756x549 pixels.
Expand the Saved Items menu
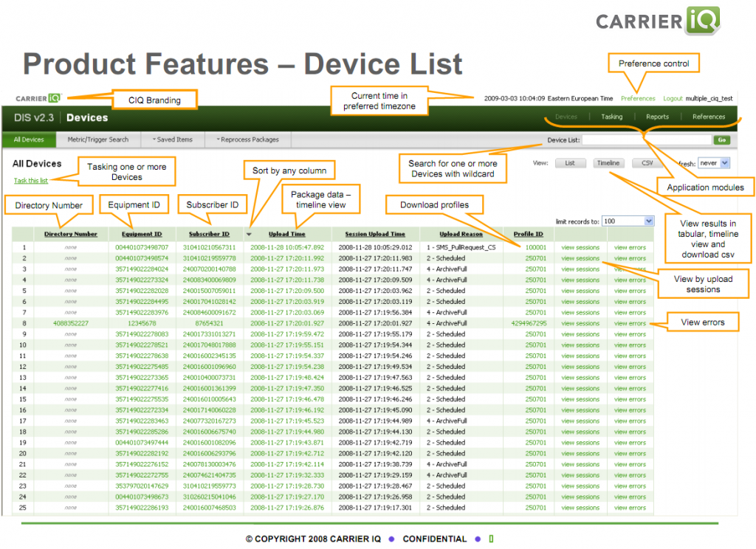172,139
